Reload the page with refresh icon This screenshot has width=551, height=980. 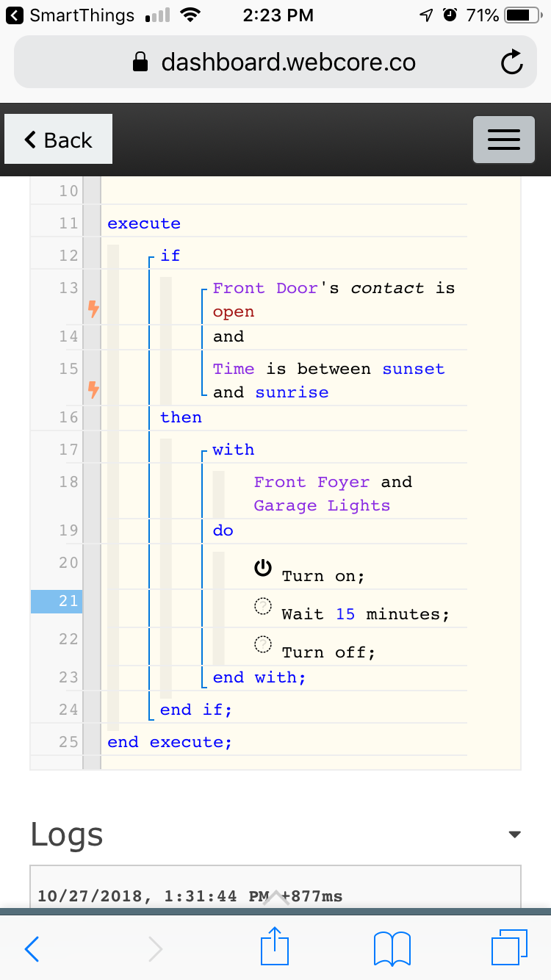pyautogui.click(x=511, y=62)
